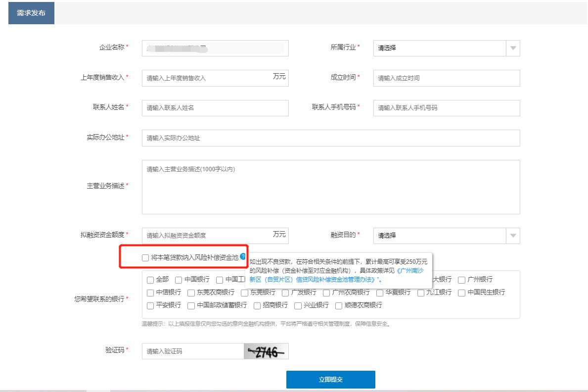Check 将本笔贷款纳入风险补偿资金池 checkbox
588x392 pixels.
(x=145, y=257)
